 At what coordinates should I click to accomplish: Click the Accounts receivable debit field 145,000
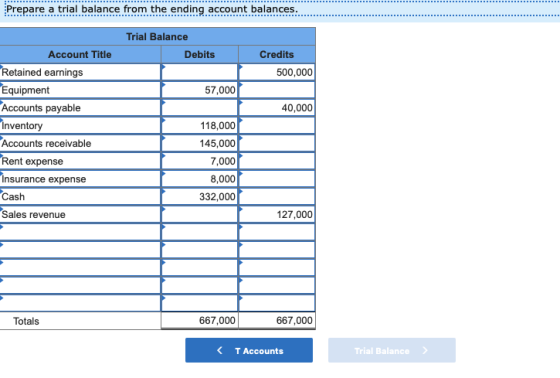(200, 143)
